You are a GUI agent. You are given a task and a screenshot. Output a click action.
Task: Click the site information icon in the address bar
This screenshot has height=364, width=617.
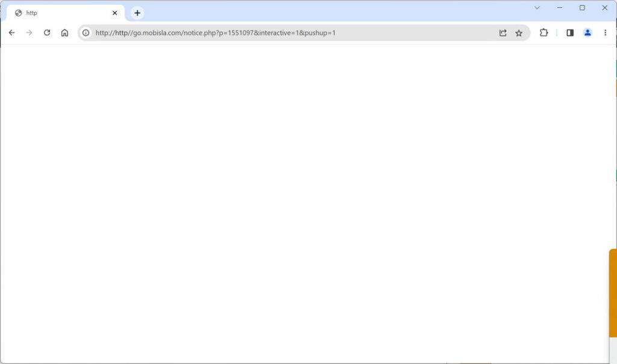click(x=85, y=33)
